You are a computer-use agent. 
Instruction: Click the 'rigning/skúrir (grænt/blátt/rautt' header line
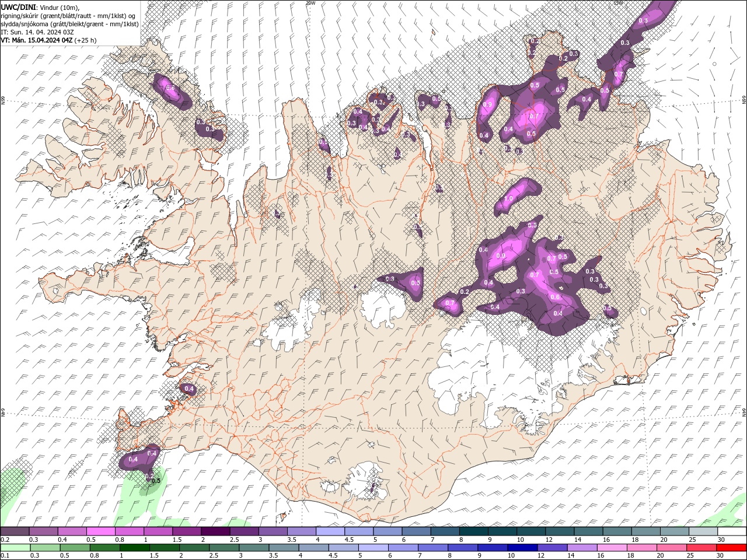pos(68,15)
